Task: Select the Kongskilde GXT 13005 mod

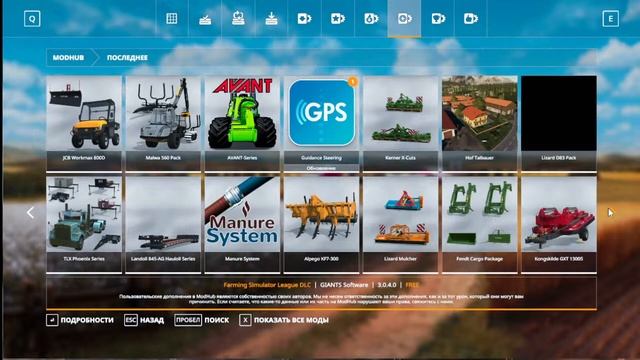Action: pyautogui.click(x=559, y=224)
